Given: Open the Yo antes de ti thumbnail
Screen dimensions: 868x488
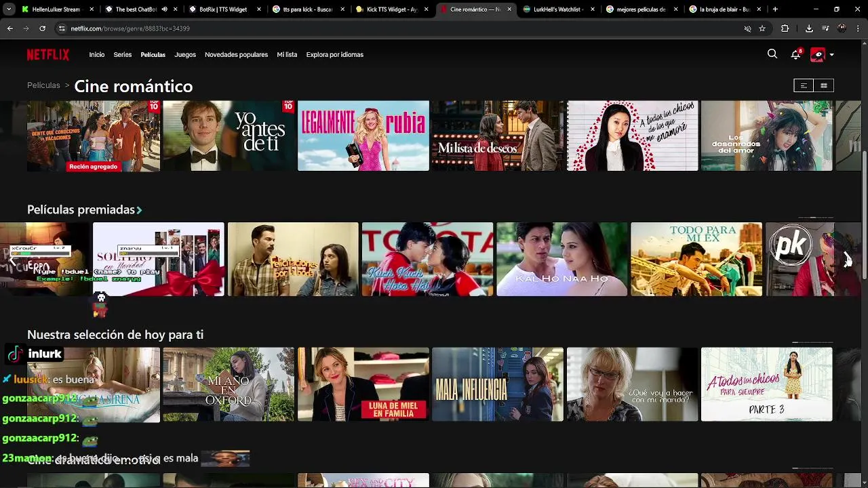Looking at the screenshot, I should point(229,136).
